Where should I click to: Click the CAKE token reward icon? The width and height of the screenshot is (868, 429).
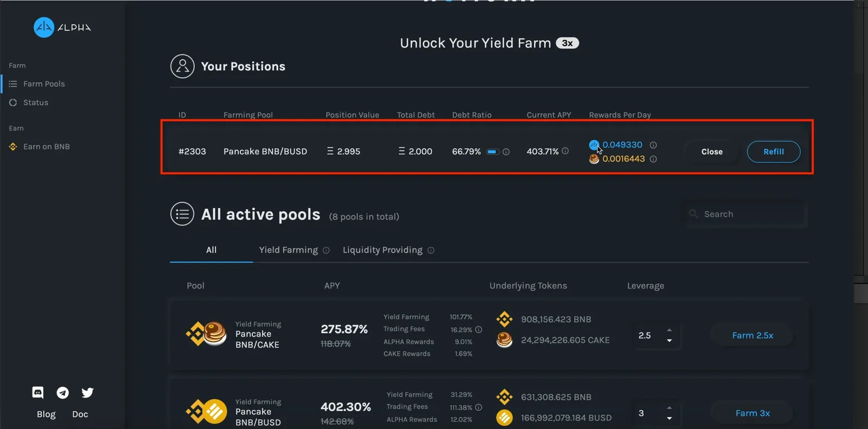594,159
